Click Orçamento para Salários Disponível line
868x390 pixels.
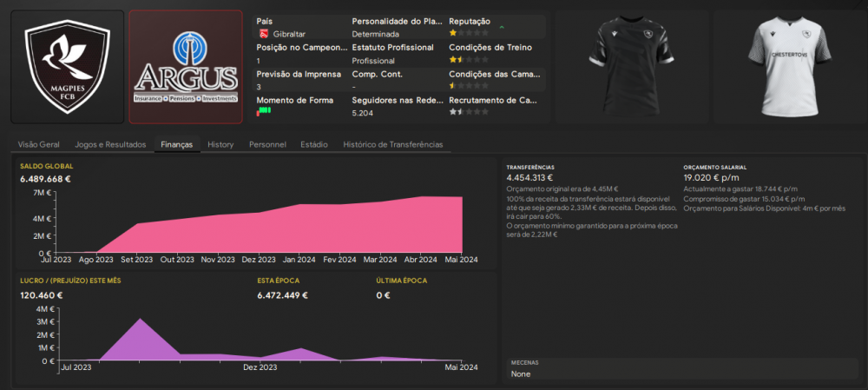(x=765, y=208)
